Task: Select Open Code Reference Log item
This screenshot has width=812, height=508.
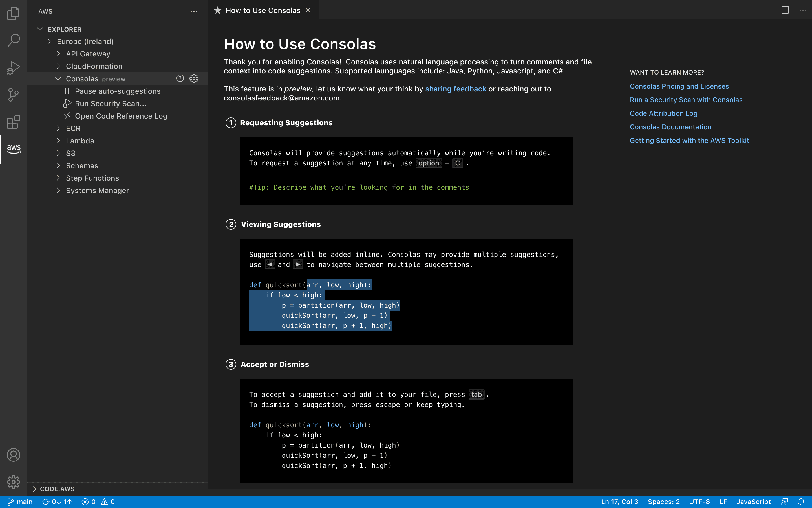Action: 118,116
